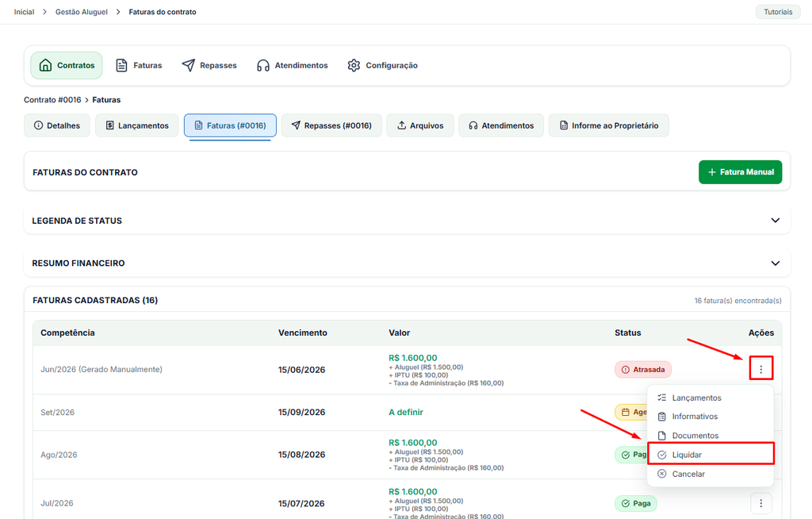Click the Ago/2026 competência cell
The image size is (812, 519).
click(x=59, y=455)
